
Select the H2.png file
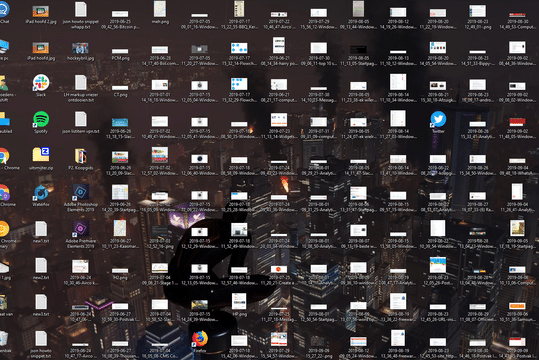click(120, 273)
